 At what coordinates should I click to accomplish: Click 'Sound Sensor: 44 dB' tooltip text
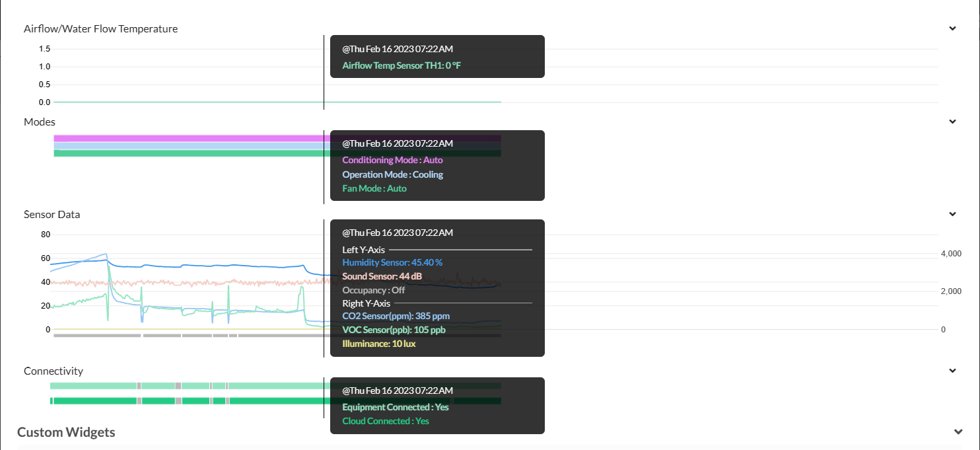tap(382, 276)
